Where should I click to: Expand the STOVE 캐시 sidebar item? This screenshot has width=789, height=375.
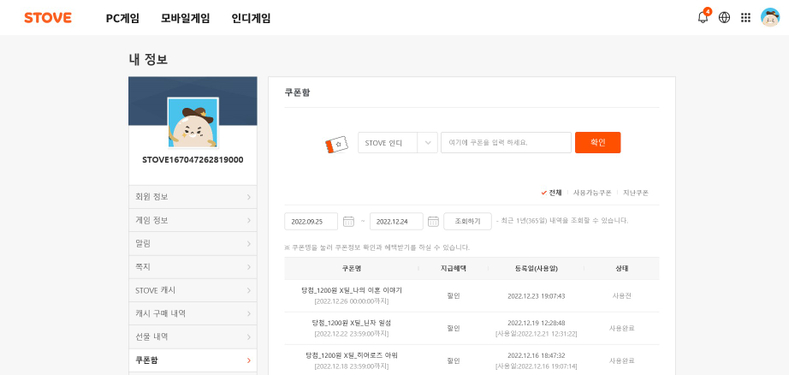click(x=193, y=290)
